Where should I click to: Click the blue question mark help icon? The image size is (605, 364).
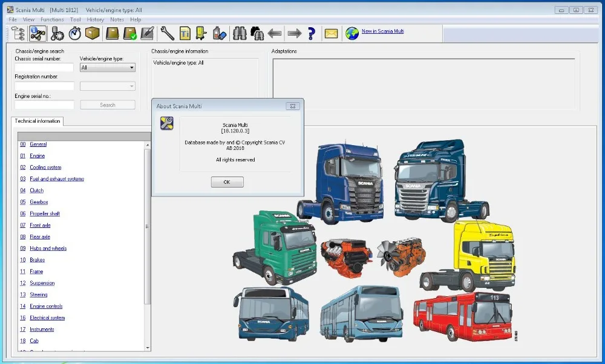coord(312,33)
